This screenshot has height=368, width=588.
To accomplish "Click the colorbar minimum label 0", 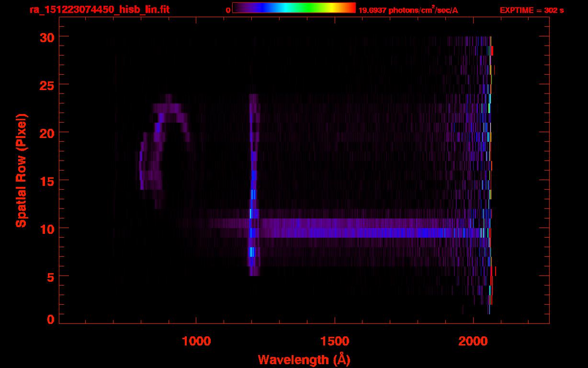I will tap(228, 10).
